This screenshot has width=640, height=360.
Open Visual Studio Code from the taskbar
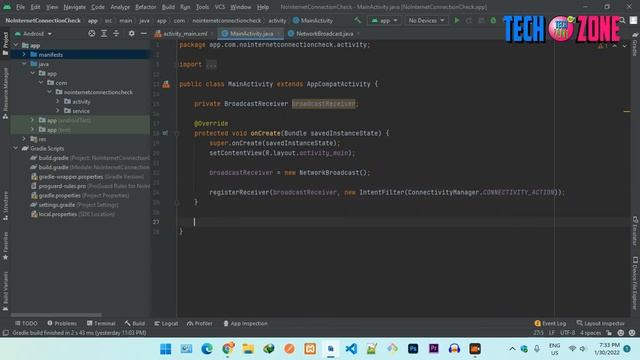[351, 349]
